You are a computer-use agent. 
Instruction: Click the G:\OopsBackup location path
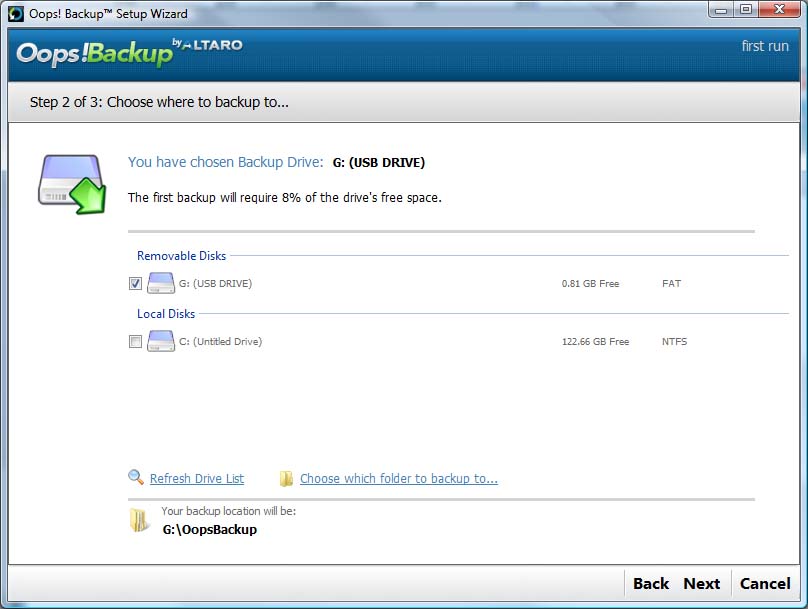210,530
